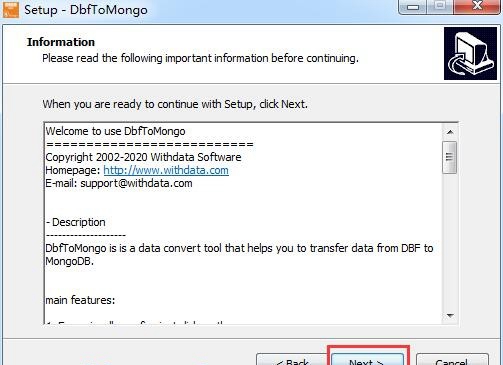Click the "main features:" line
Viewport: 503px width, 365px height.
pos(80,300)
